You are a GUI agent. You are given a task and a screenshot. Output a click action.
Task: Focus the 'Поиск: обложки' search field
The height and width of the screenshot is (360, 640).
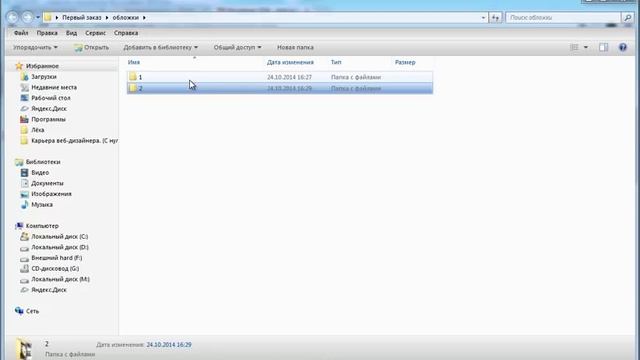(563, 18)
